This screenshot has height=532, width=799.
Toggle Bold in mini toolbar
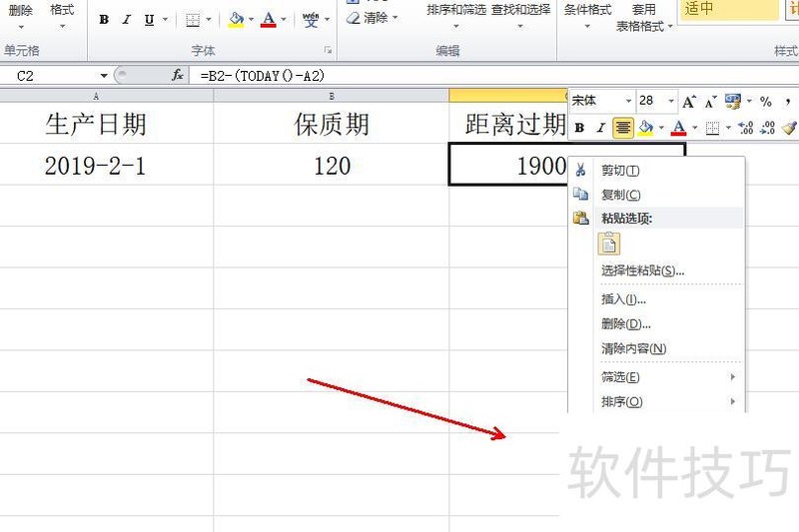tap(579, 128)
